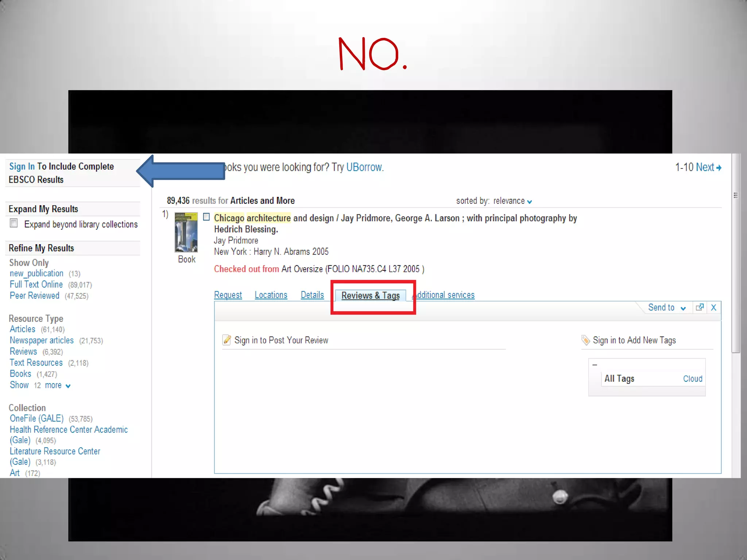The height and width of the screenshot is (560, 747).
Task: Select the Reviews & Tags tab
Action: click(x=370, y=295)
